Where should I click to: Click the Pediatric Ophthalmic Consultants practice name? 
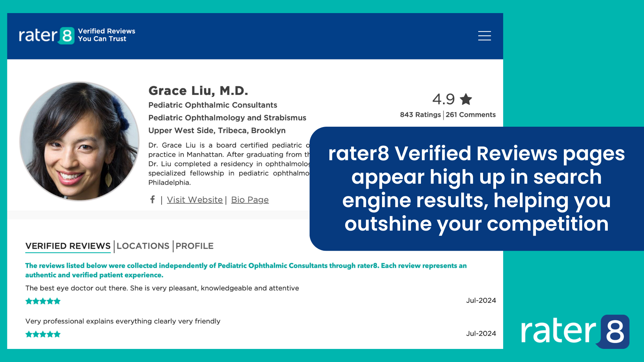213,105
